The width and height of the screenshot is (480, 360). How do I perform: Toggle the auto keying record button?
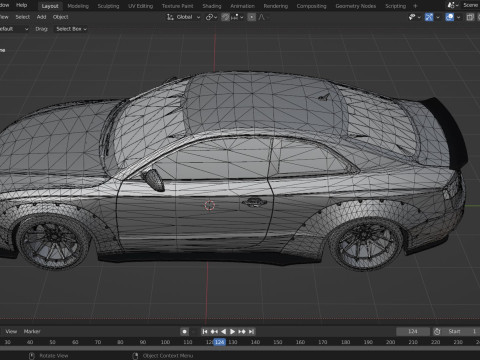point(184,331)
